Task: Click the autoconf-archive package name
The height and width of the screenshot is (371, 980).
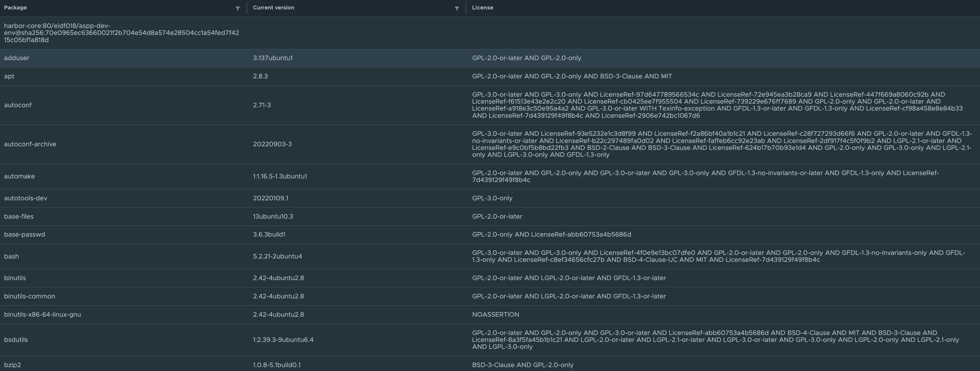Action: (30, 144)
